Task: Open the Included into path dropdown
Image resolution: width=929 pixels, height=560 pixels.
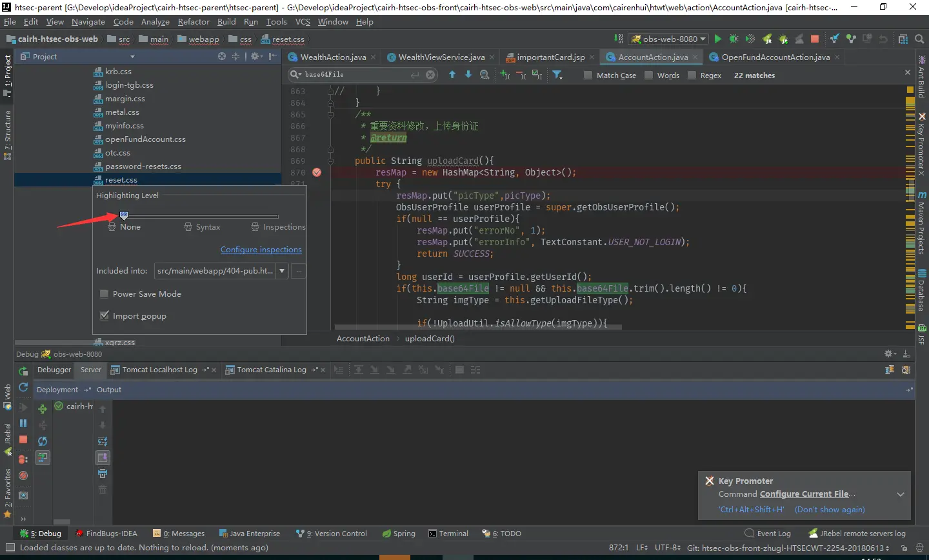Action: (282, 272)
